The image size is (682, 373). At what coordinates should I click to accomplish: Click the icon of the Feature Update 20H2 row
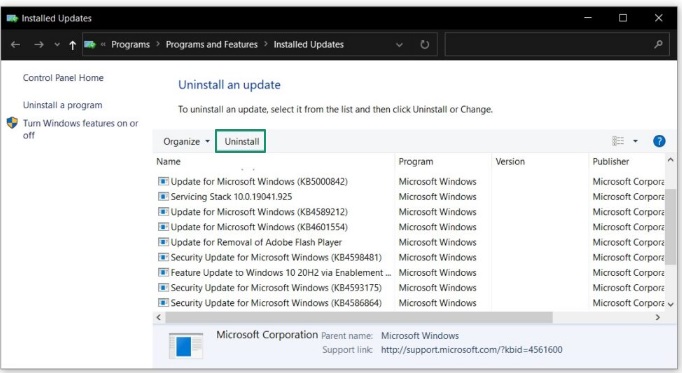163,273
